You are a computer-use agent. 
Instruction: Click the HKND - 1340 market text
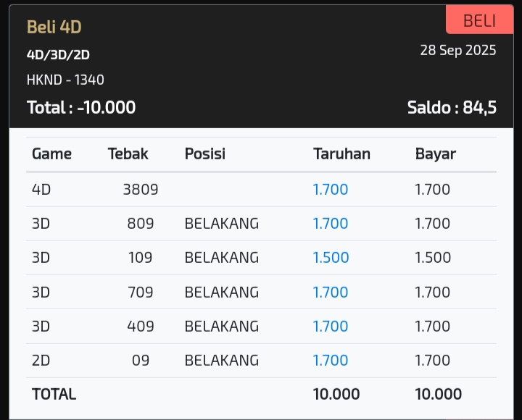pos(65,80)
